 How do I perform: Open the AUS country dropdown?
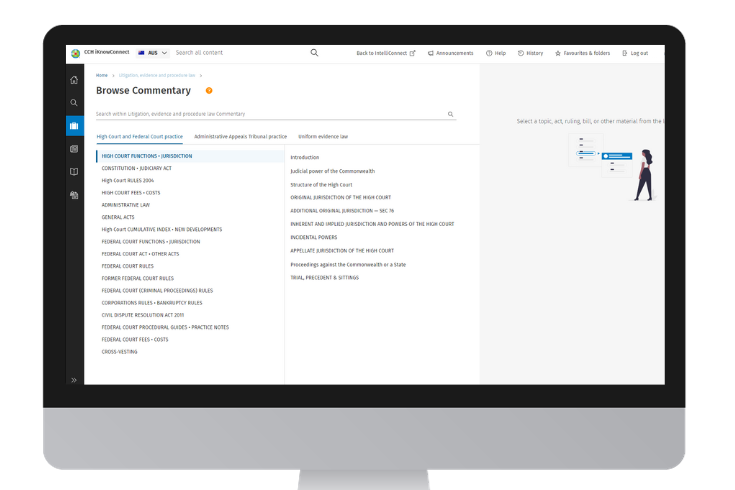click(153, 53)
